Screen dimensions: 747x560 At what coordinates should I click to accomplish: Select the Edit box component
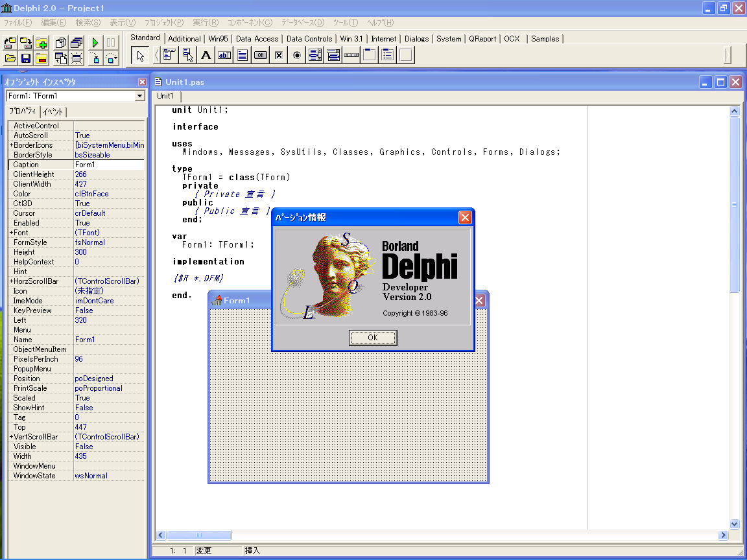pyautogui.click(x=224, y=55)
